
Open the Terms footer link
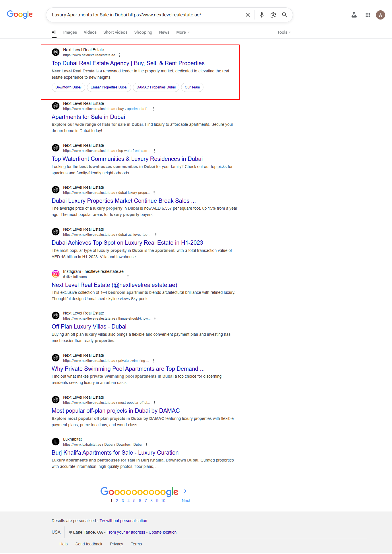pos(136,544)
